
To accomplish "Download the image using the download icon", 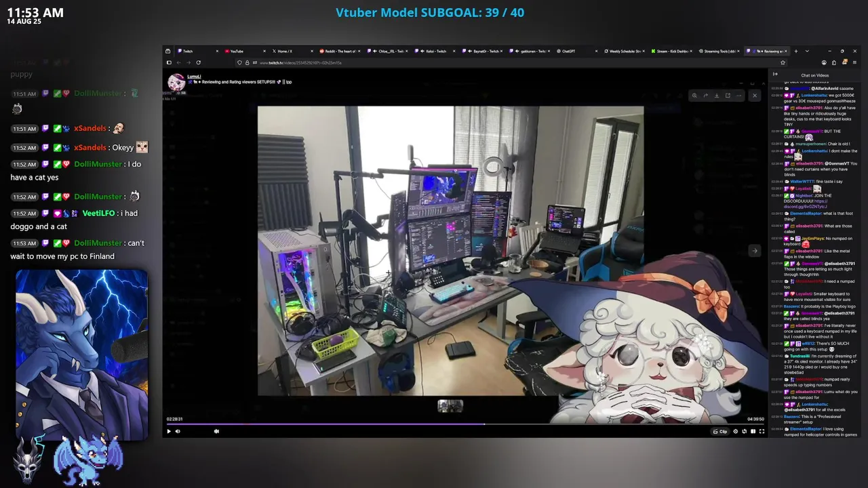I will (x=717, y=96).
